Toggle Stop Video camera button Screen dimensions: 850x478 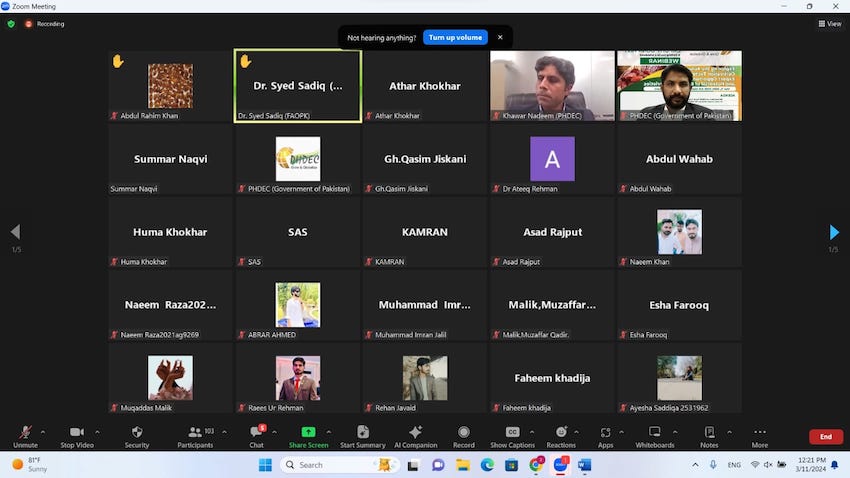coord(77,435)
